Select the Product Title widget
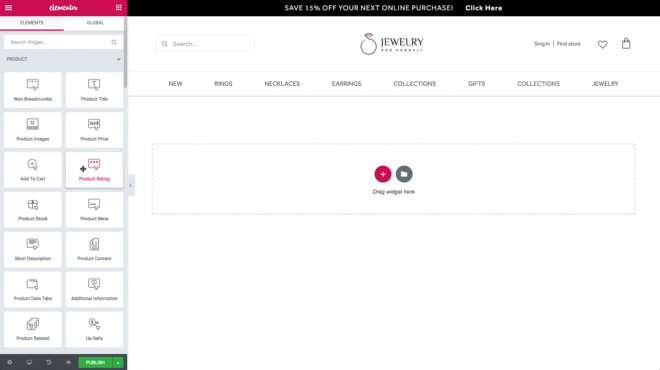Image resolution: width=660 pixels, height=370 pixels. pos(94,90)
